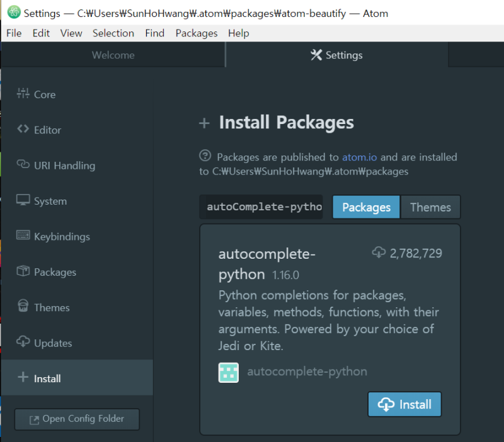Click the download count cloud icon
Screen dimensions: 504x442
379,252
